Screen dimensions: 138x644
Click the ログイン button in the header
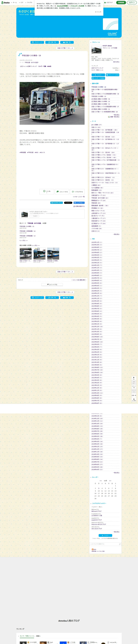click(132, 2)
